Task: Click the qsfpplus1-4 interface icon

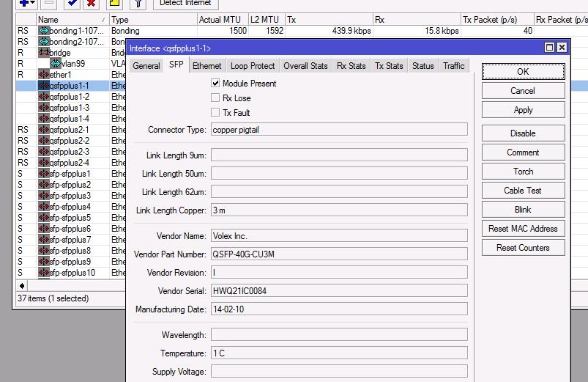Action: click(x=43, y=119)
